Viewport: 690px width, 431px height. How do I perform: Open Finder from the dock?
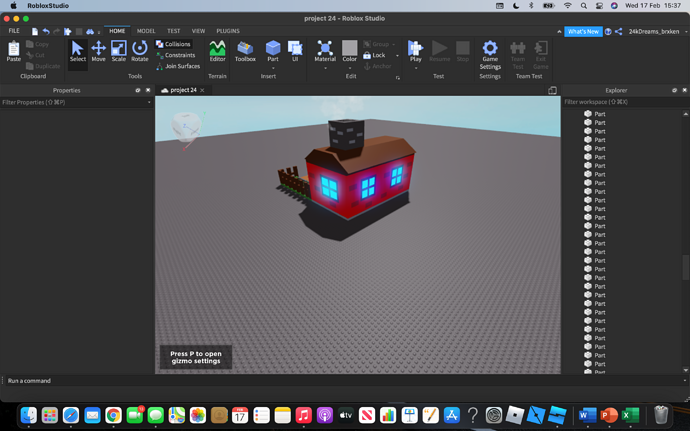pos(29,415)
